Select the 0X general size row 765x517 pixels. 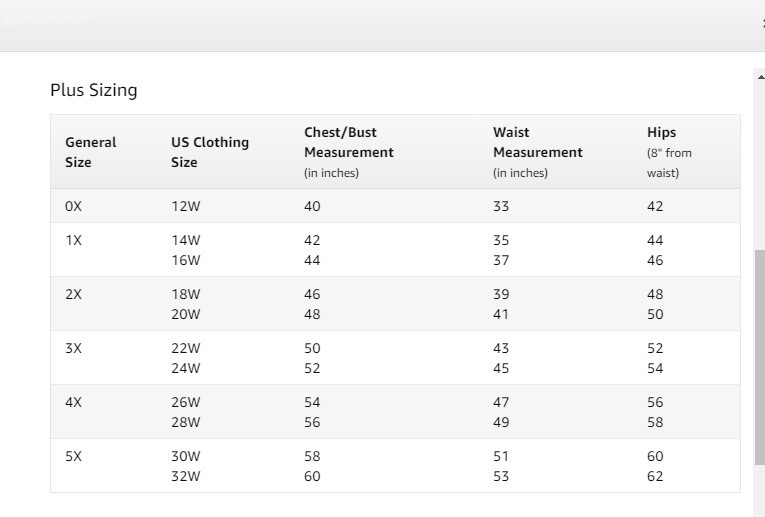click(x=73, y=206)
